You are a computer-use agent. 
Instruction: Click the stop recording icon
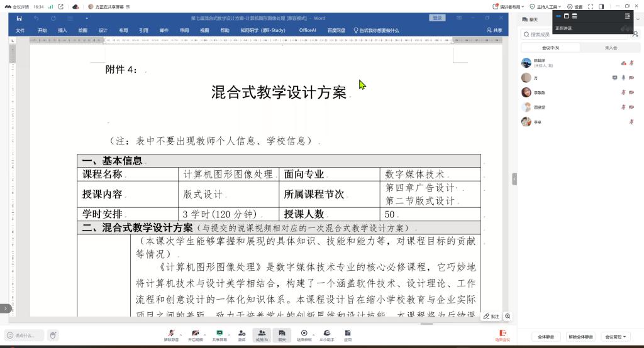coord(304,333)
